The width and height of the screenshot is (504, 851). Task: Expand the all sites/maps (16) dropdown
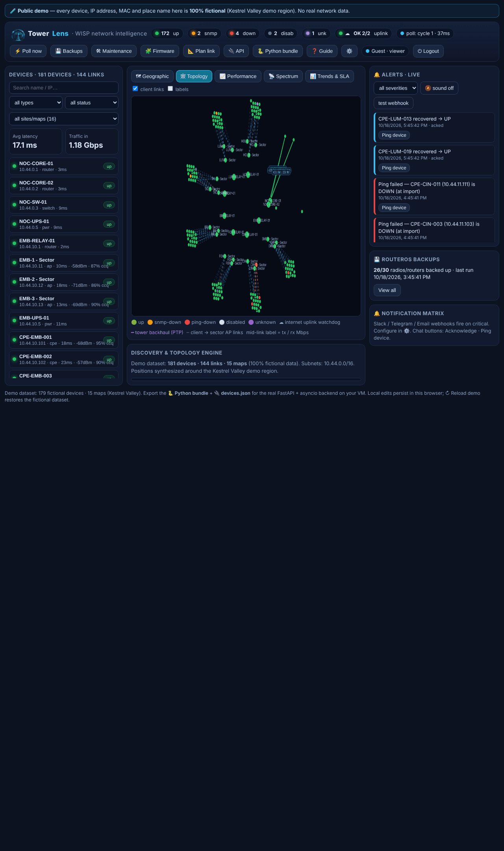click(x=64, y=119)
